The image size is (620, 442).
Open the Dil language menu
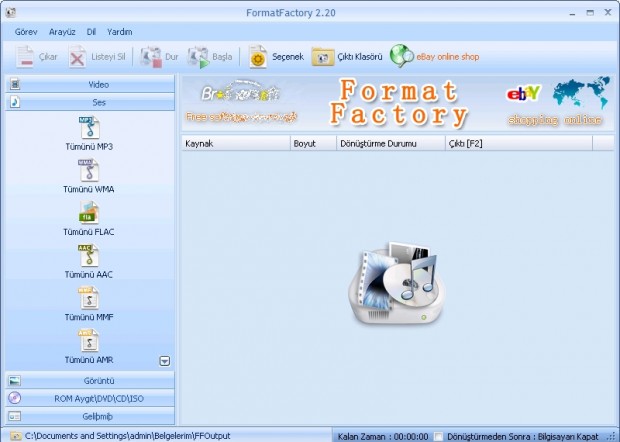pos(91,32)
